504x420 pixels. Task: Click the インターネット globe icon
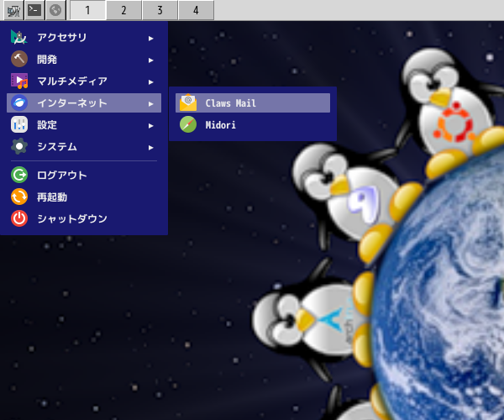point(19,102)
